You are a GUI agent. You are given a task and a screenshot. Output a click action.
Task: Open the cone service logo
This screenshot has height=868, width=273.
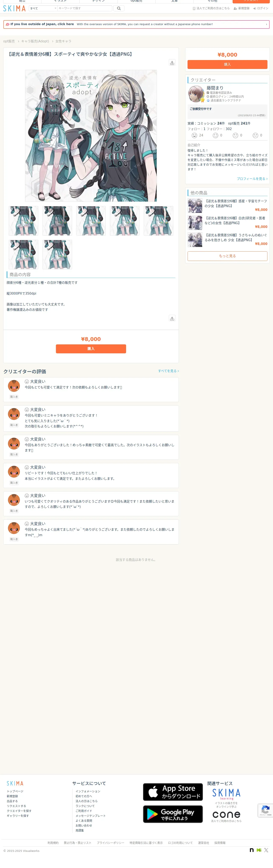pos(226,815)
